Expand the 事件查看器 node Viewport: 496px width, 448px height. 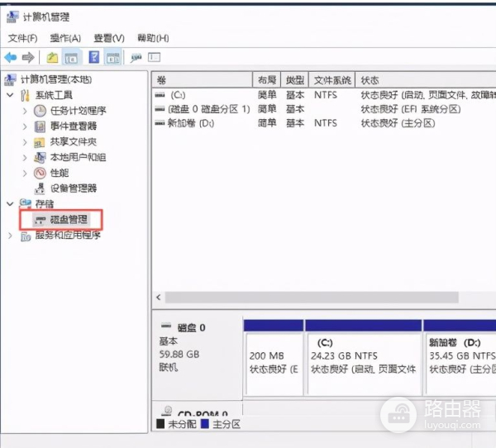[x=25, y=126]
